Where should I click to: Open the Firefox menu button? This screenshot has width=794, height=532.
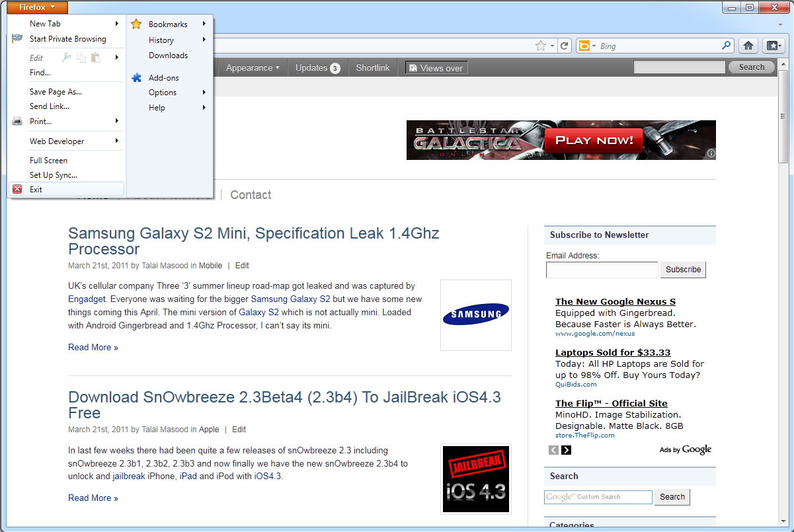click(38, 7)
